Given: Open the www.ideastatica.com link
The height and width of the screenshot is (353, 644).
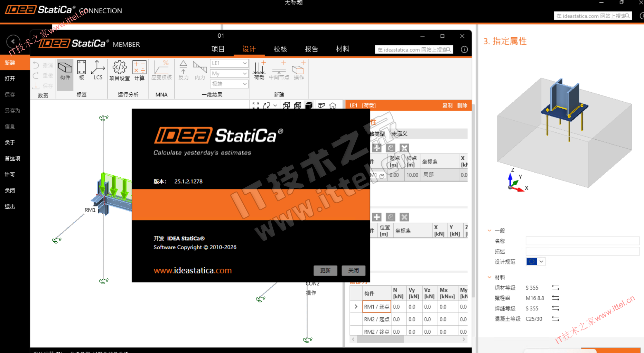Looking at the screenshot, I should pyautogui.click(x=193, y=270).
